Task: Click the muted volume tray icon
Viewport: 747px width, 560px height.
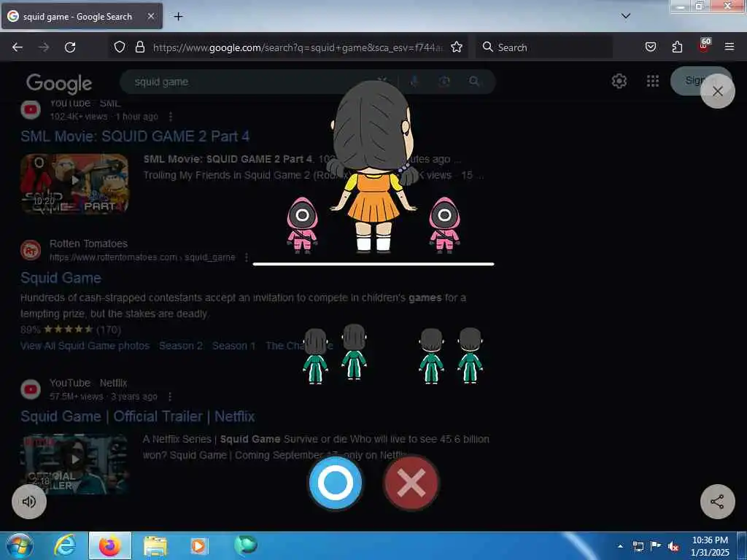Action: [673, 546]
